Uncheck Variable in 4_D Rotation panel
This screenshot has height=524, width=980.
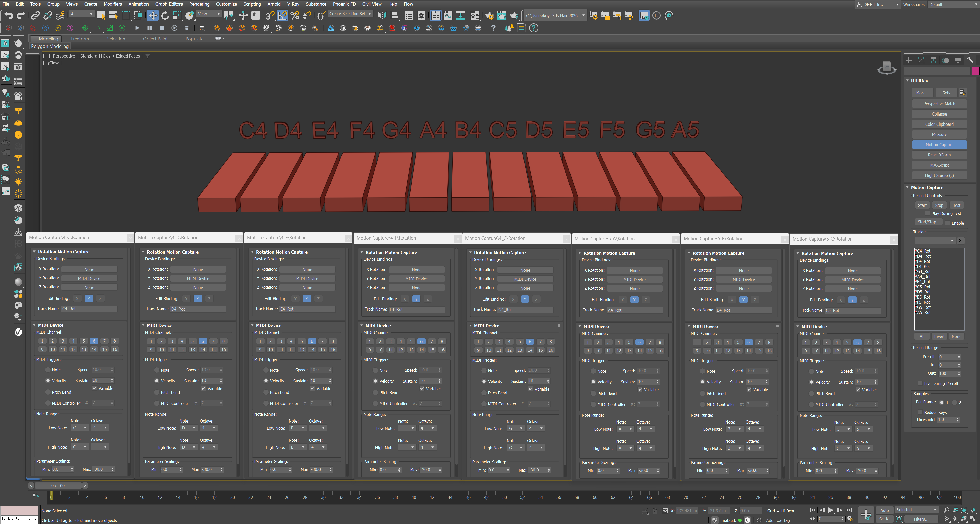(203, 389)
